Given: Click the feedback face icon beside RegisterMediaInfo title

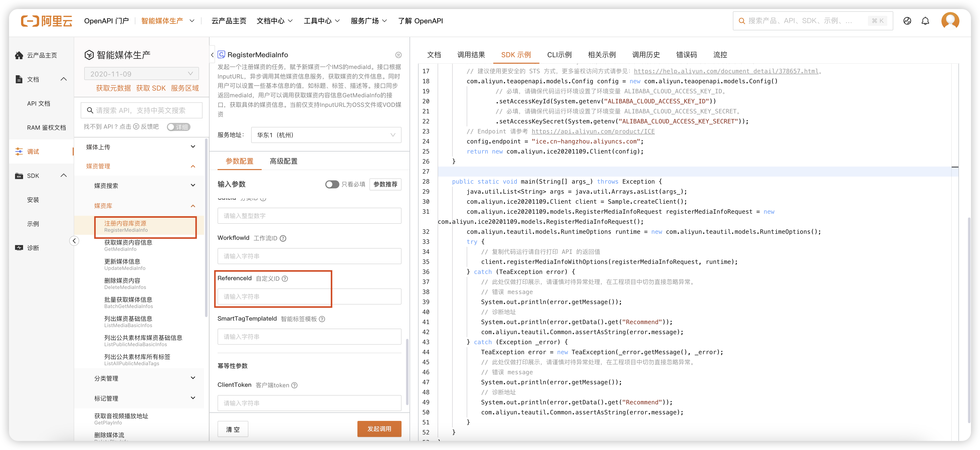Looking at the screenshot, I should coord(398,55).
